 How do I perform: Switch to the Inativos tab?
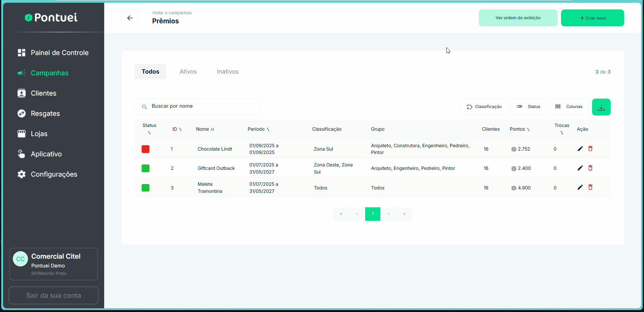[228, 72]
